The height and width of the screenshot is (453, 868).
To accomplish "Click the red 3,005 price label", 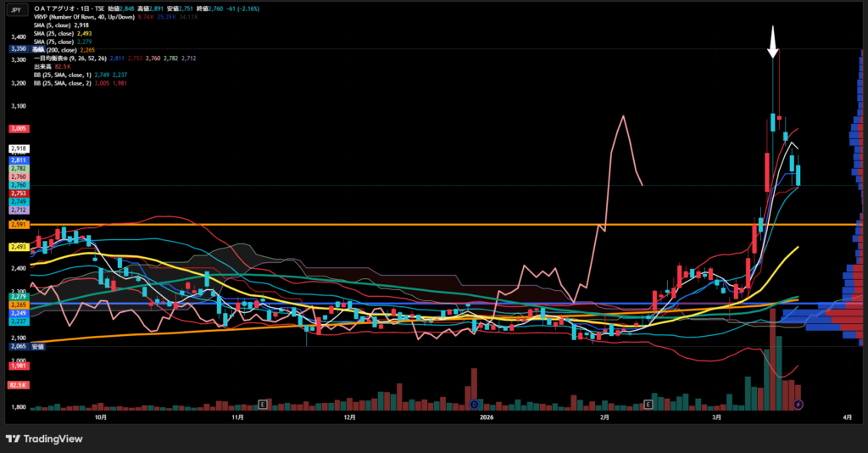I will coord(18,129).
